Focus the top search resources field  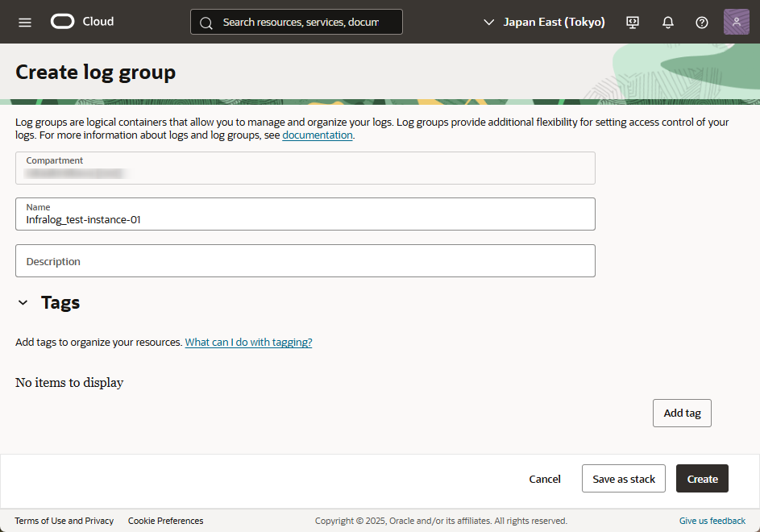pyautogui.click(x=300, y=22)
